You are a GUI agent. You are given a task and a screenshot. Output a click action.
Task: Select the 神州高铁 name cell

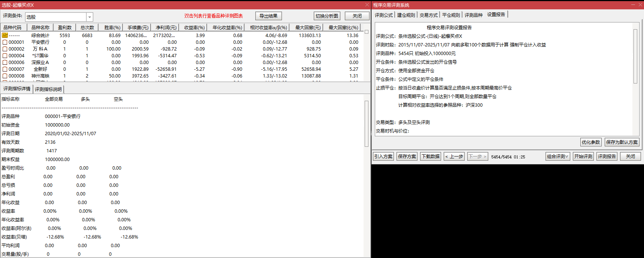(x=40, y=76)
